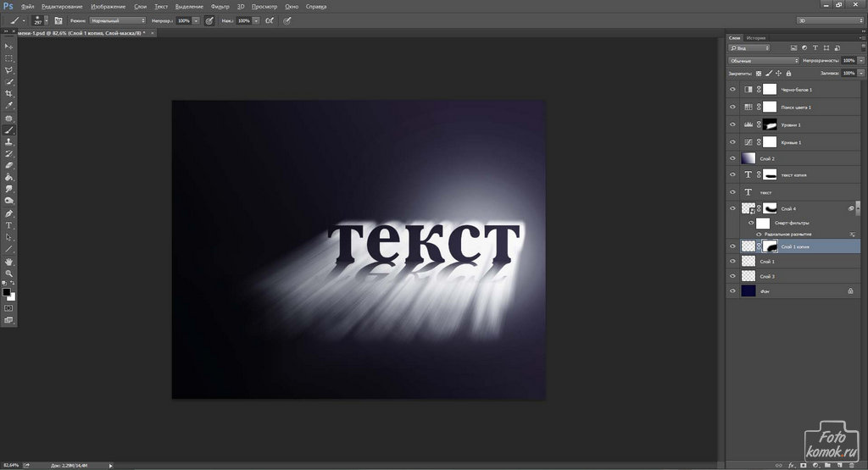Select the Clone Stamp tool
868x470 pixels.
pos(8,142)
